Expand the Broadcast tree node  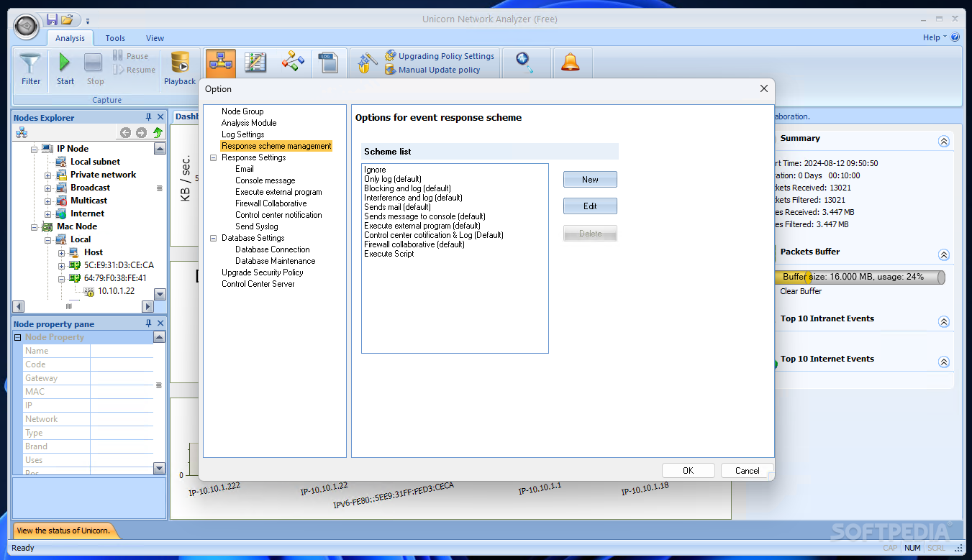coord(47,188)
